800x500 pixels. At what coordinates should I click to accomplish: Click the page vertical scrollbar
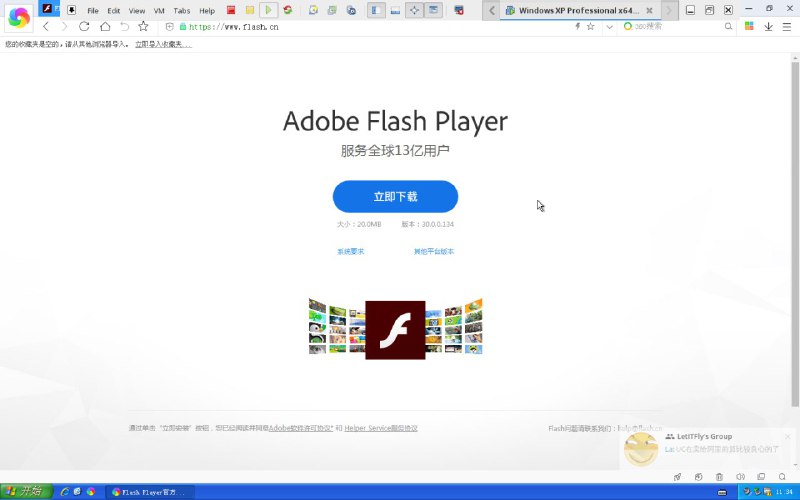795,235
